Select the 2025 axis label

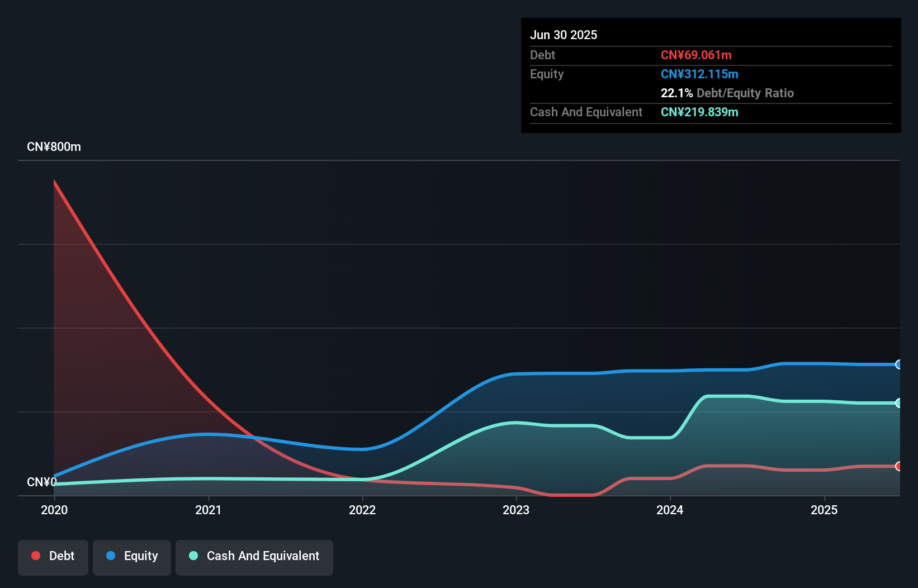click(x=825, y=510)
